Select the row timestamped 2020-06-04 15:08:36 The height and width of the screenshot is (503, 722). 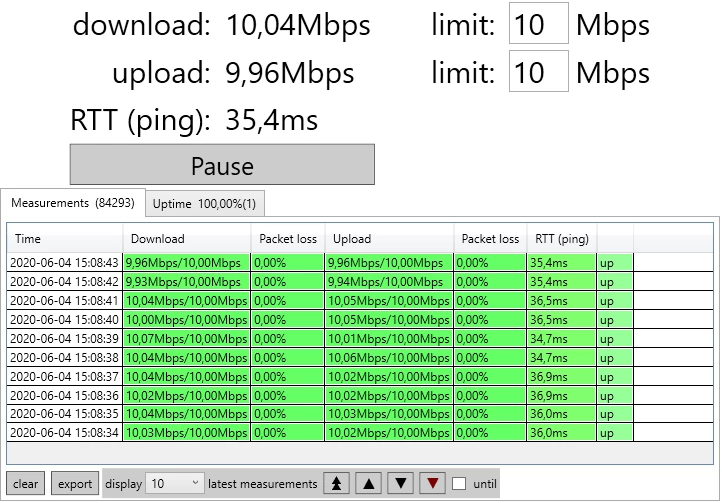pos(360,395)
